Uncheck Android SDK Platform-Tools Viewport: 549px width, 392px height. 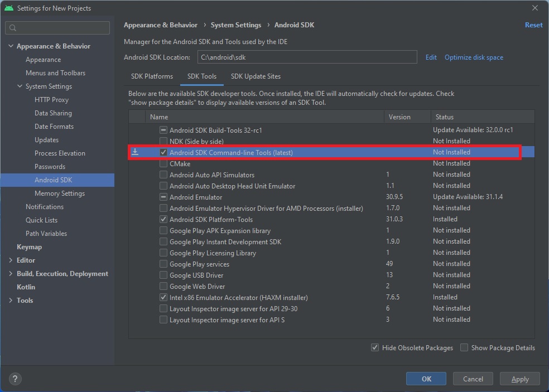[163, 220]
